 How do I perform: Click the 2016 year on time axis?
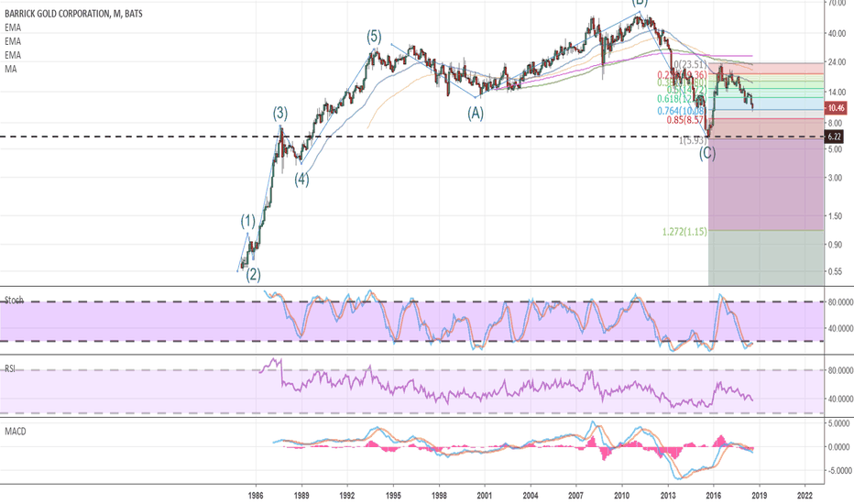pyautogui.click(x=714, y=495)
